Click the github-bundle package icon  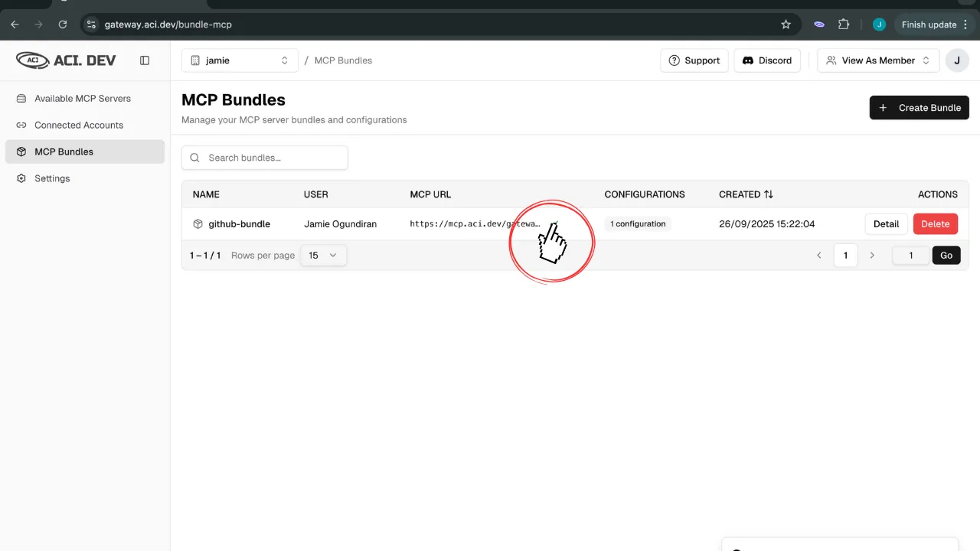(198, 224)
